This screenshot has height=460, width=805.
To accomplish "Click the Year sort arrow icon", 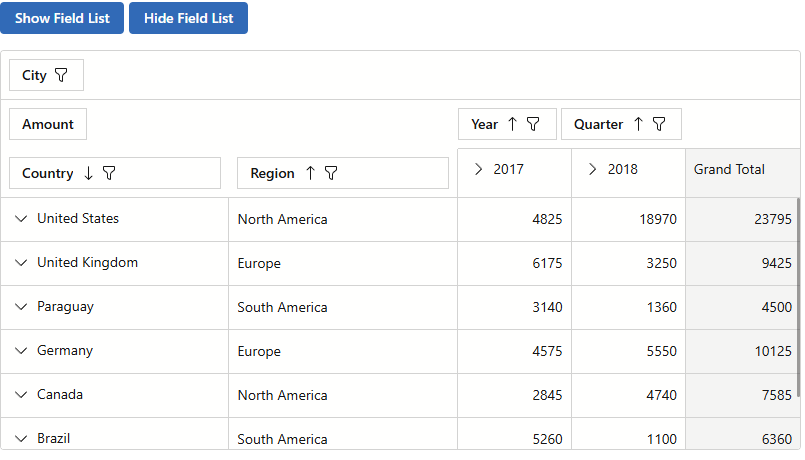I will [513, 124].
